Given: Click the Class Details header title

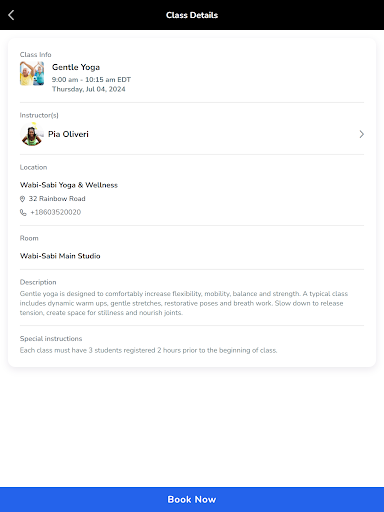Looking at the screenshot, I should pyautogui.click(x=192, y=15).
